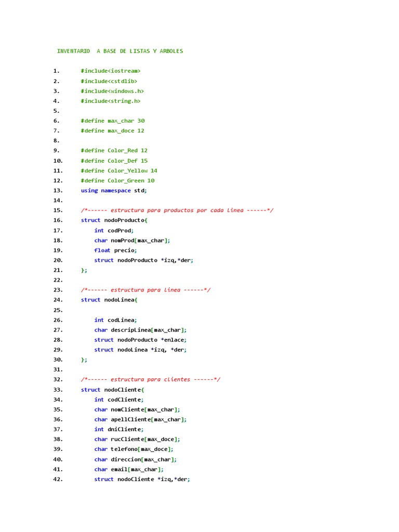Click on int codCliente; declaration
This screenshot has height=532, width=399.
tap(119, 400)
